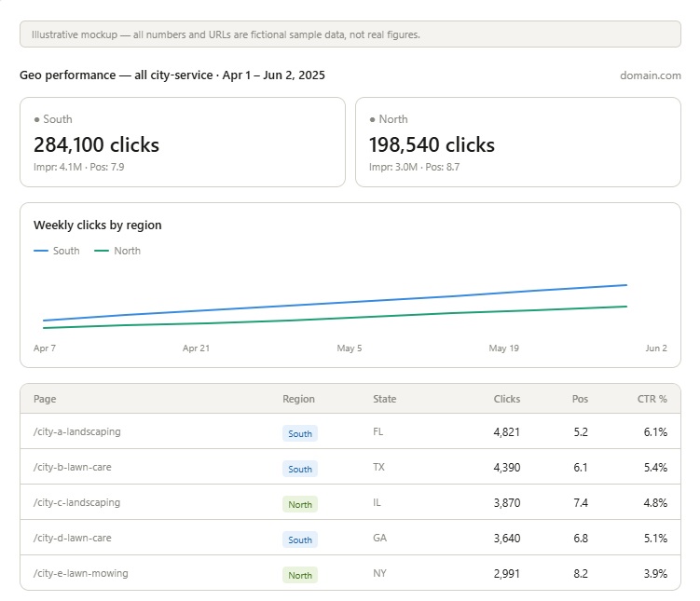Select the South 284,100 clicks card
The image size is (700, 601).
[183, 143]
